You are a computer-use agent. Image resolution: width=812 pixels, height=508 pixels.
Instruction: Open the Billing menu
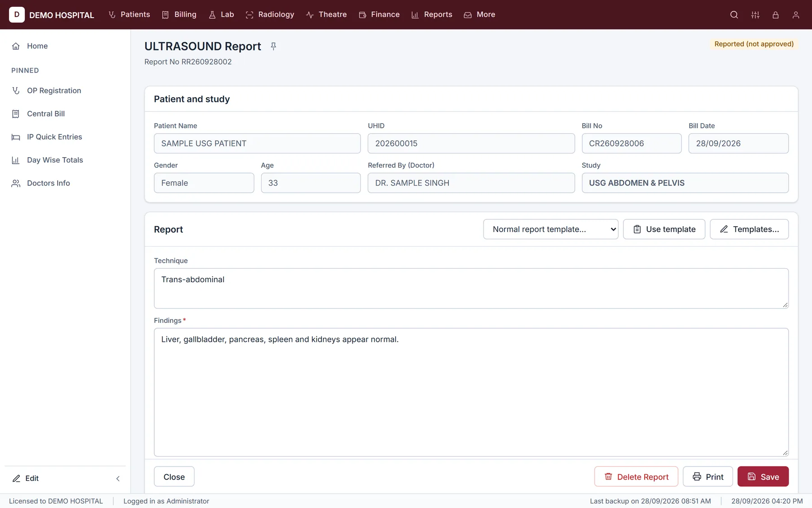point(180,14)
